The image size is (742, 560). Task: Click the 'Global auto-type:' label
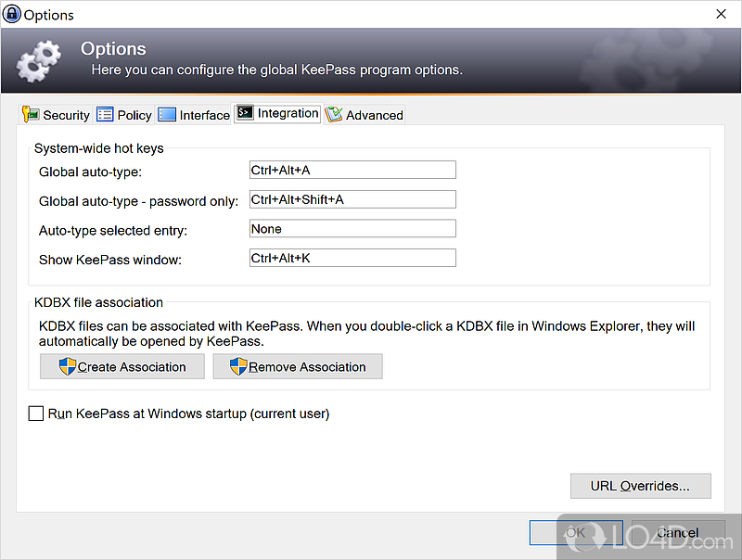click(x=90, y=172)
